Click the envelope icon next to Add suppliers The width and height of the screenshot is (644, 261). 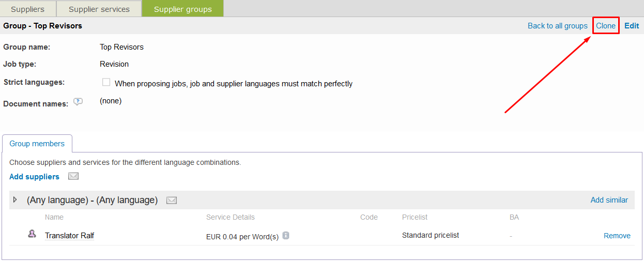[x=73, y=177]
